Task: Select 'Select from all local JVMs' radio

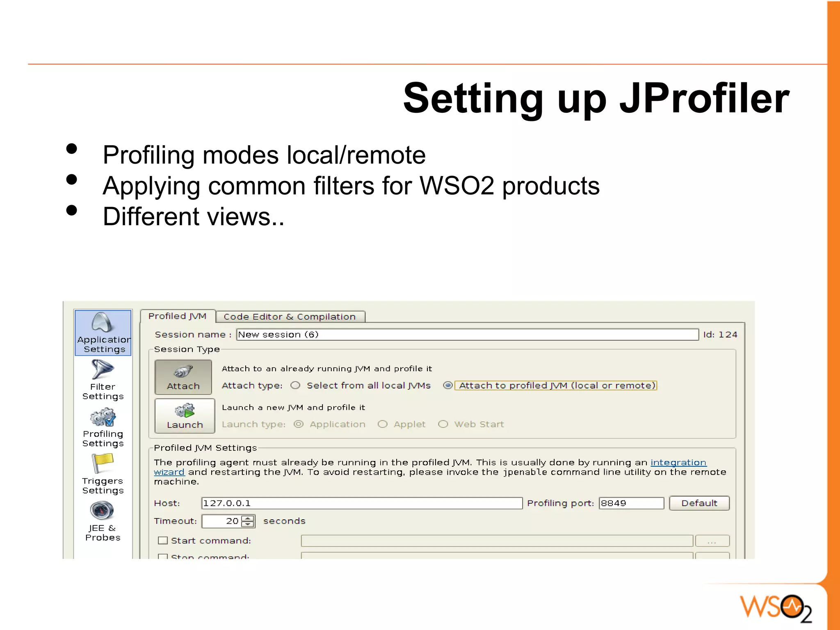Action: tap(295, 386)
